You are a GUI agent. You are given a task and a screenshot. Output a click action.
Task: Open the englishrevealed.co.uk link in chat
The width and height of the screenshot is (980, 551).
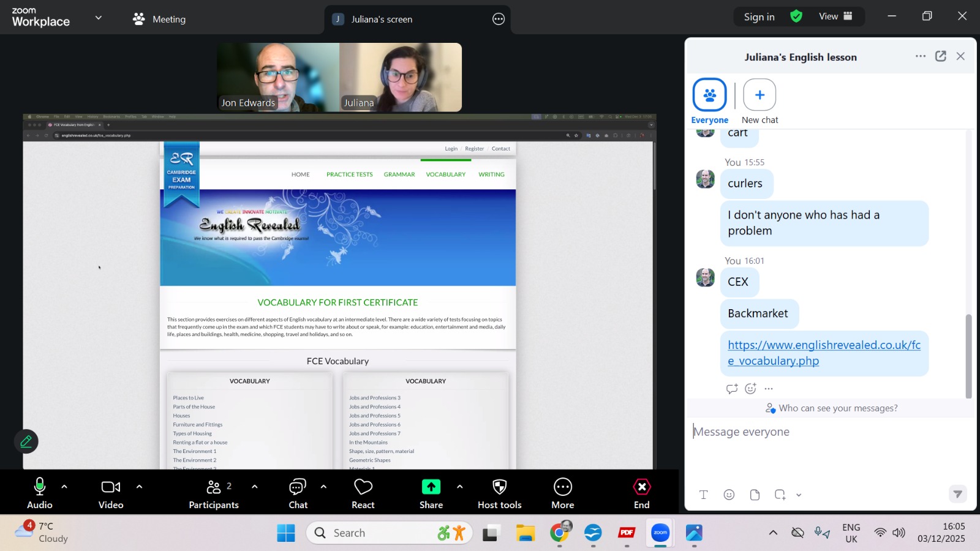(x=823, y=353)
